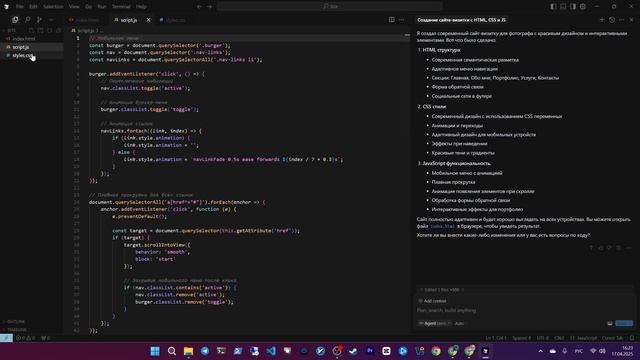This screenshot has width=640, height=360.
Task: Open the View menu
Action: click(x=74, y=7)
